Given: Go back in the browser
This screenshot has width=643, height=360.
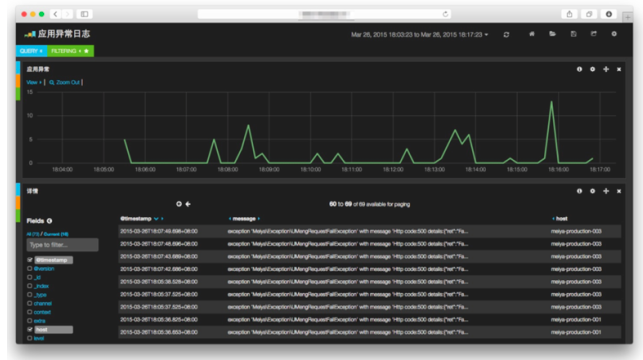Looking at the screenshot, I should click(55, 14).
